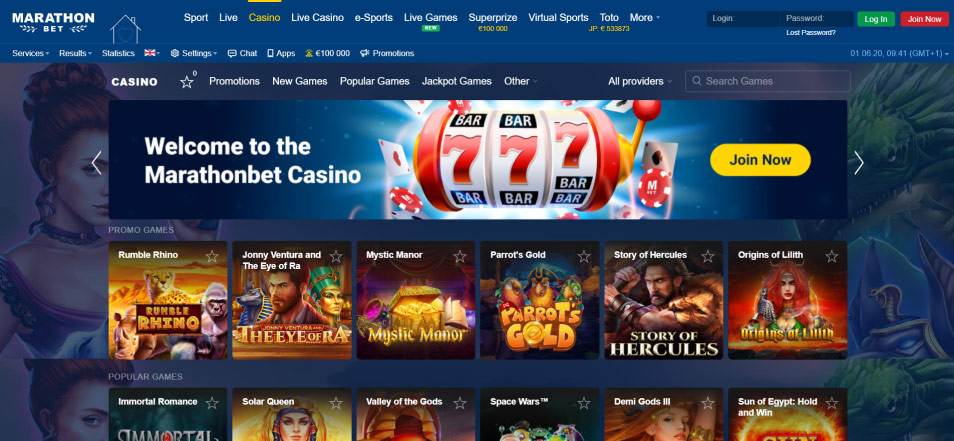Open Apps mobile phone link

pos(281,54)
